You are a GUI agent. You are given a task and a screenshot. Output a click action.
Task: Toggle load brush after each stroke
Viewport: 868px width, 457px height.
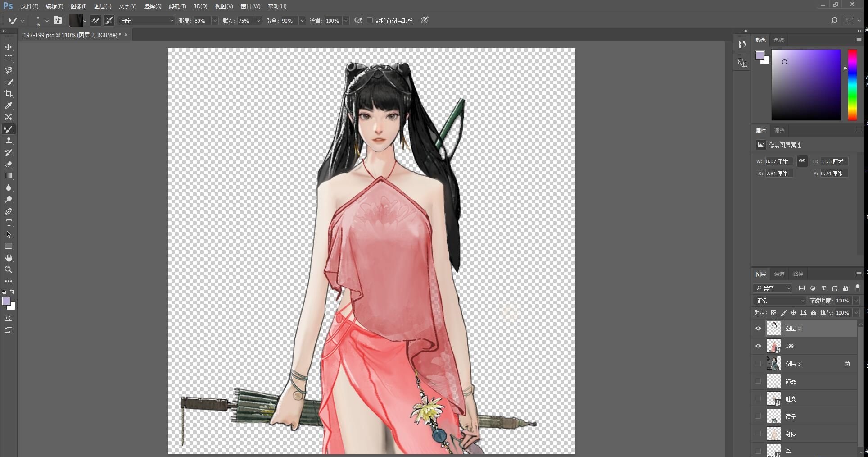point(95,20)
